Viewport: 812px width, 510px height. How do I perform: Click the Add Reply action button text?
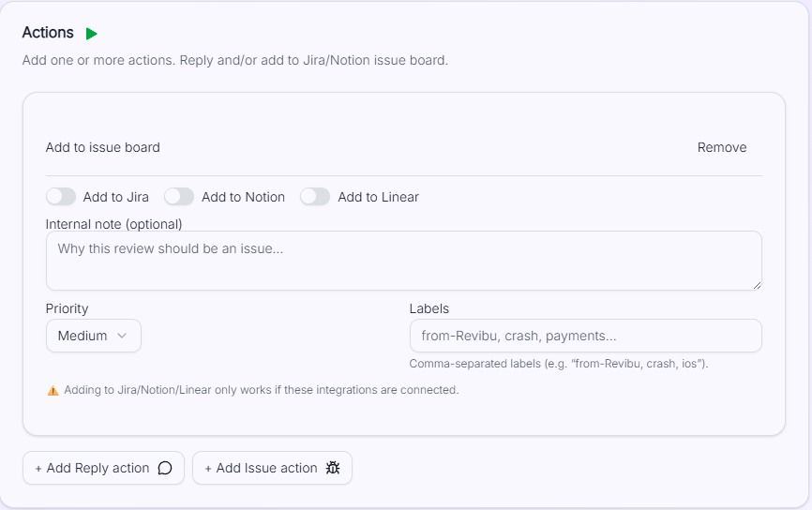[98, 468]
